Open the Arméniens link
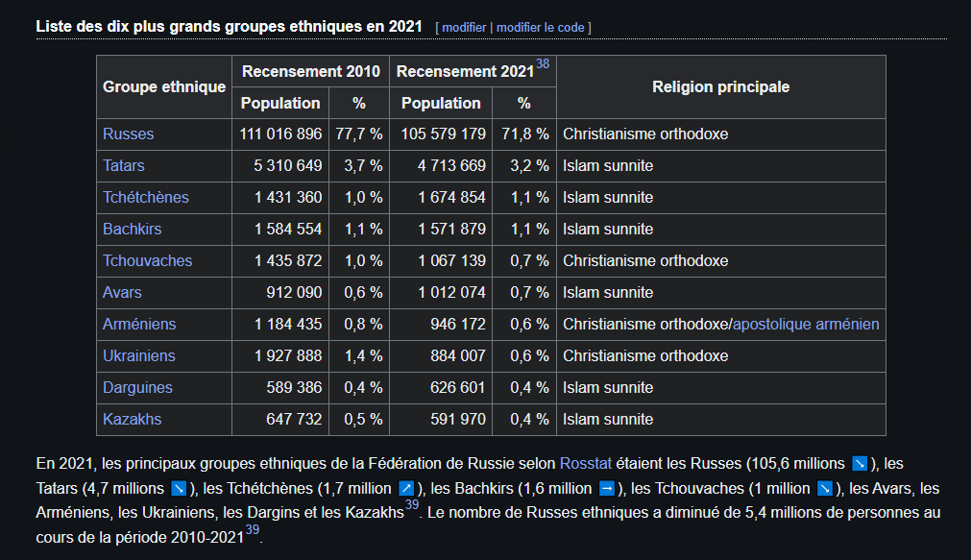 click(x=139, y=324)
